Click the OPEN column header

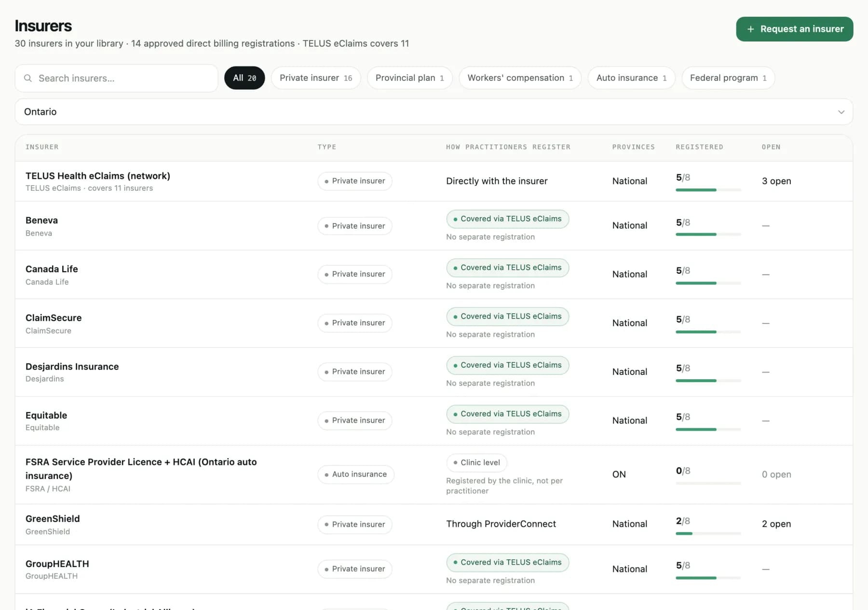[771, 147]
